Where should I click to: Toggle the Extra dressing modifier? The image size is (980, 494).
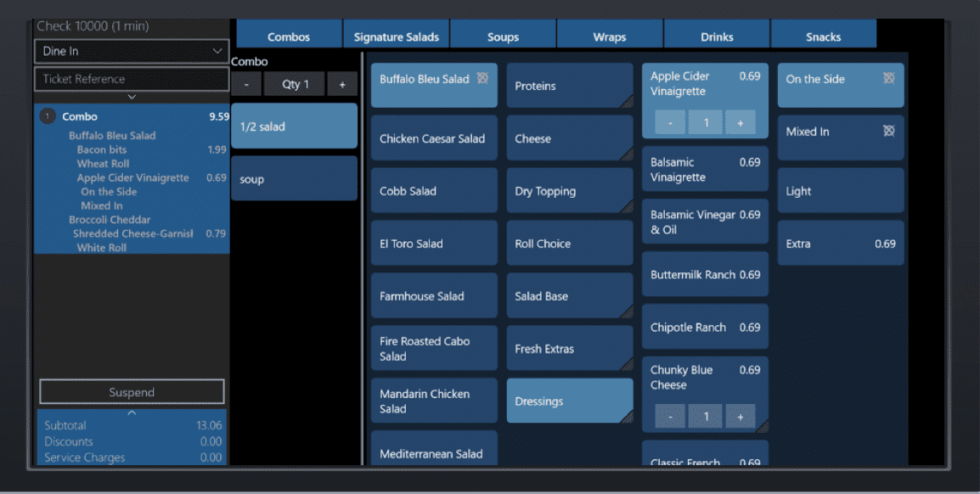click(x=840, y=243)
